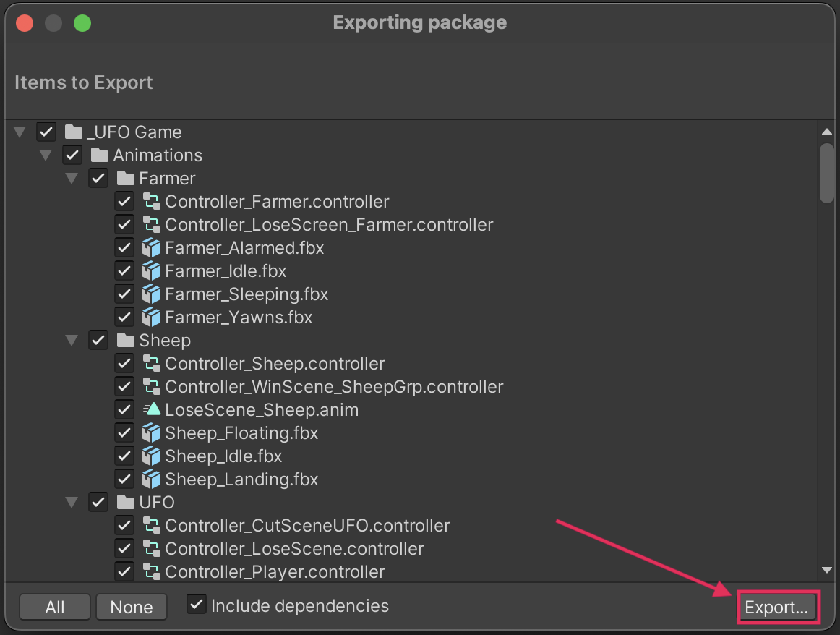This screenshot has height=635, width=840.
Task: Click the All button
Action: click(x=55, y=608)
